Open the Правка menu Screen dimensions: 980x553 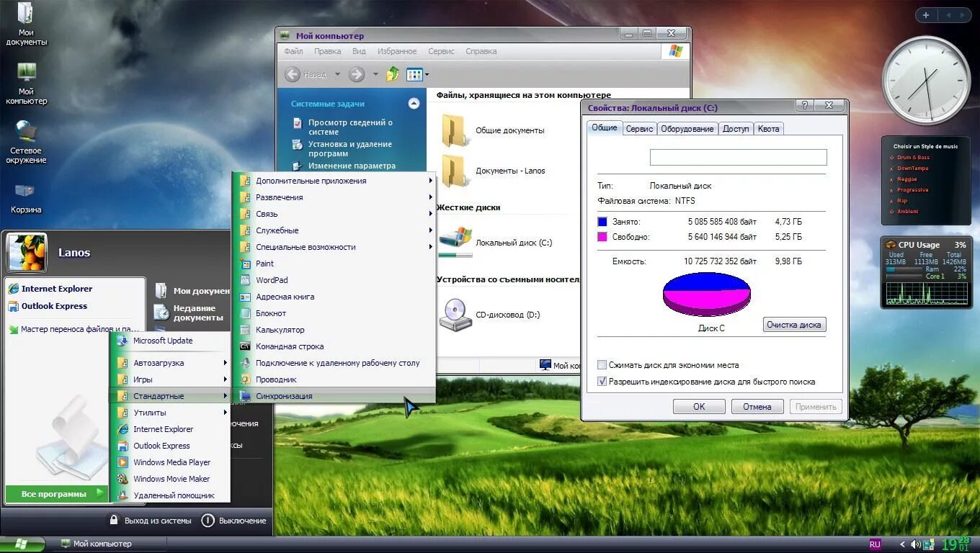click(x=328, y=51)
